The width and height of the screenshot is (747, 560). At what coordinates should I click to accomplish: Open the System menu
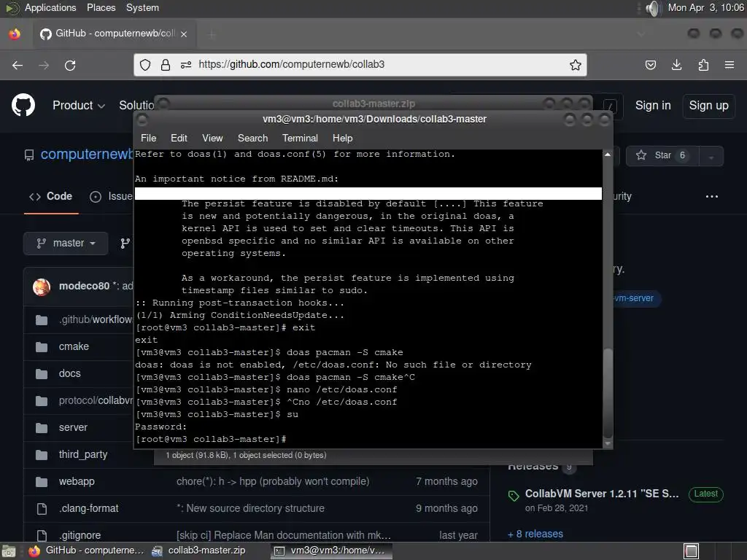pyautogui.click(x=142, y=7)
